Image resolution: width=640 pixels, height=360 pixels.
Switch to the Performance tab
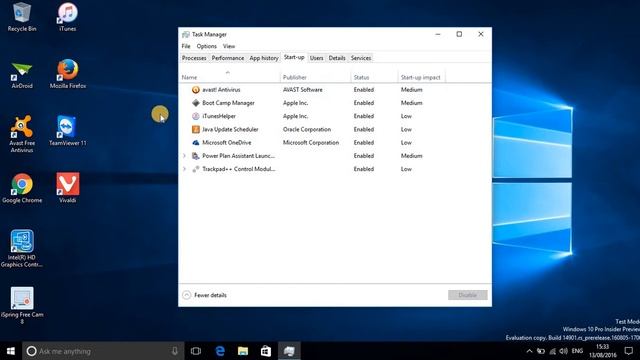[228, 58]
